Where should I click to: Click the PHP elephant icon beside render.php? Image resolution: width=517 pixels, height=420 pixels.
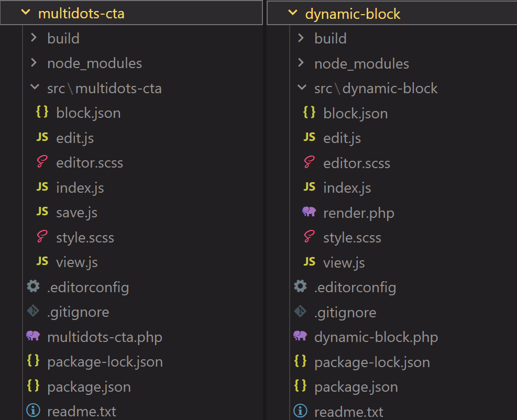[x=310, y=213]
